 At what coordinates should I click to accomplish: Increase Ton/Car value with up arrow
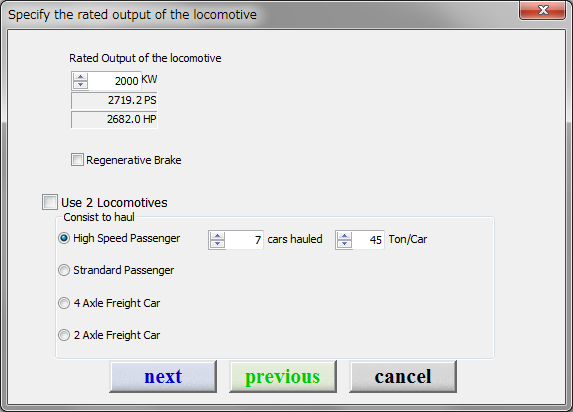(344, 236)
